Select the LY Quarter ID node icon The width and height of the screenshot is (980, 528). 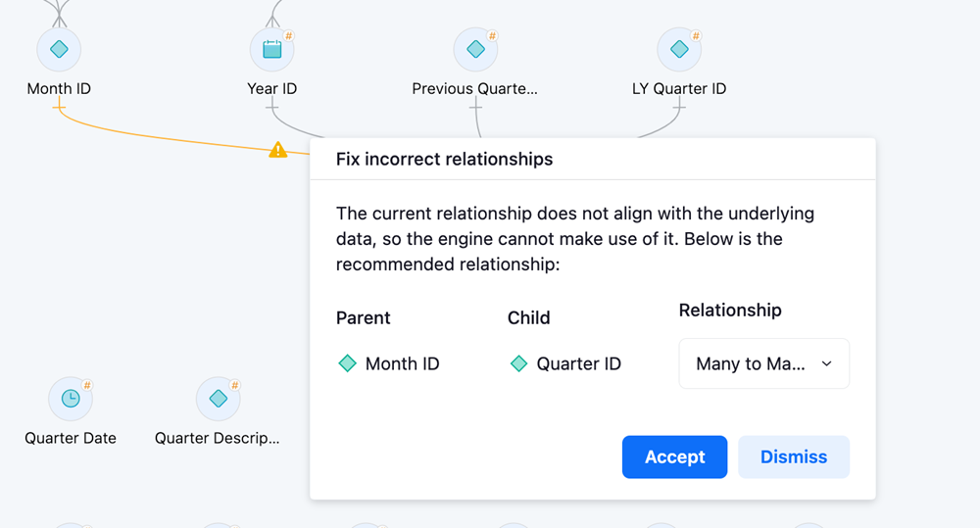pos(679,49)
